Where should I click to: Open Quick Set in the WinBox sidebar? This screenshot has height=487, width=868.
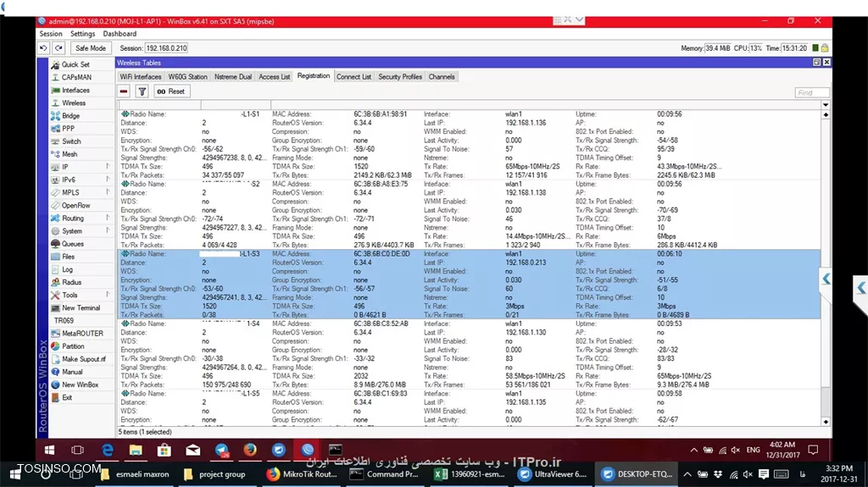75,64
